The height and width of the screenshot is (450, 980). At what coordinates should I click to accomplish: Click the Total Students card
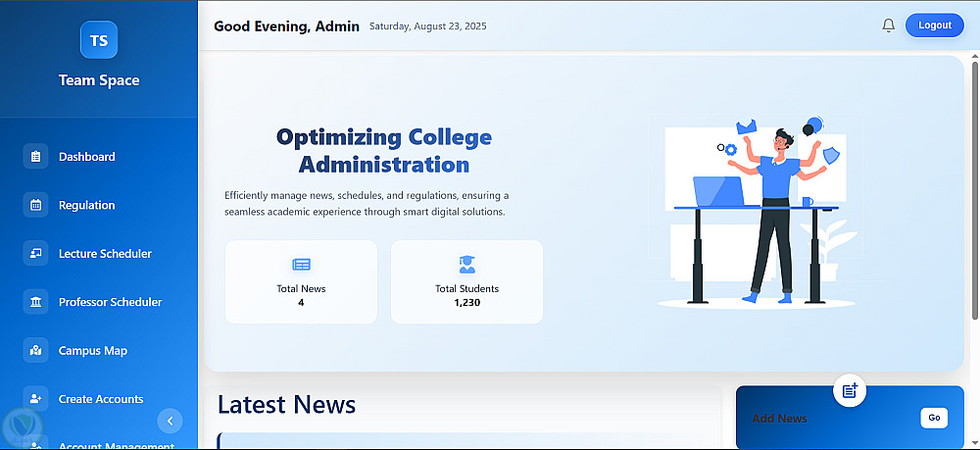pyautogui.click(x=466, y=282)
